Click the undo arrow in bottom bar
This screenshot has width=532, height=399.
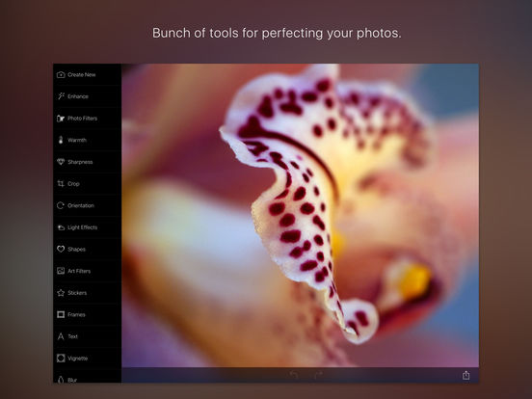pos(294,375)
